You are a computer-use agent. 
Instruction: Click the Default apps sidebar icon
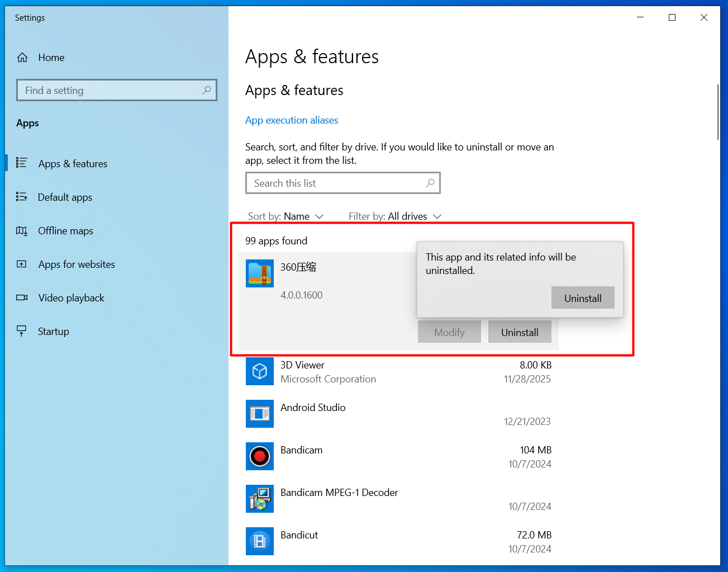click(22, 197)
